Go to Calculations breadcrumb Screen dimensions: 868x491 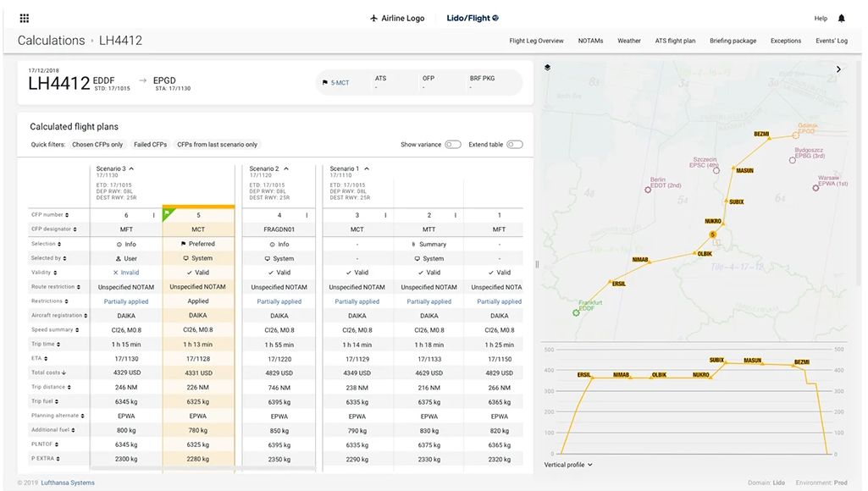coord(51,41)
